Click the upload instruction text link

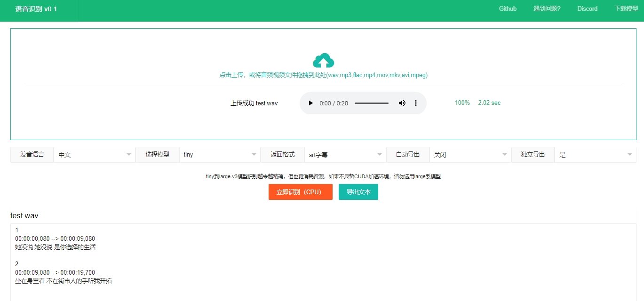click(x=323, y=75)
